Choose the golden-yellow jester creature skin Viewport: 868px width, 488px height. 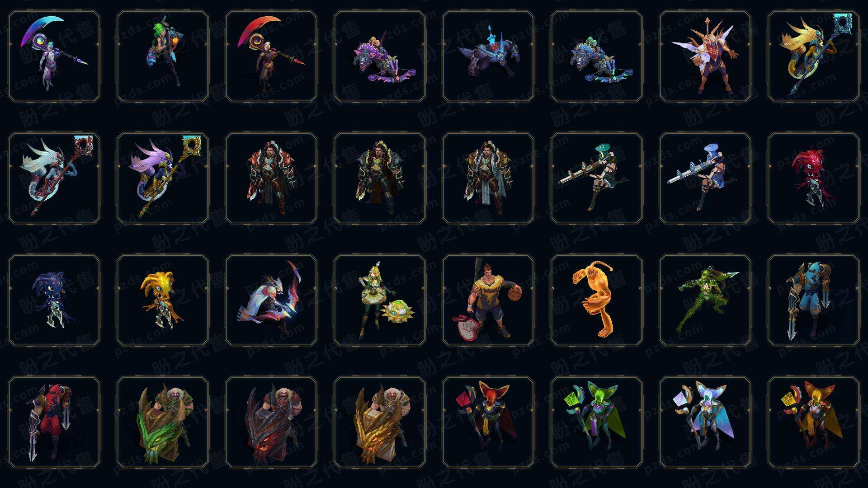[163, 300]
